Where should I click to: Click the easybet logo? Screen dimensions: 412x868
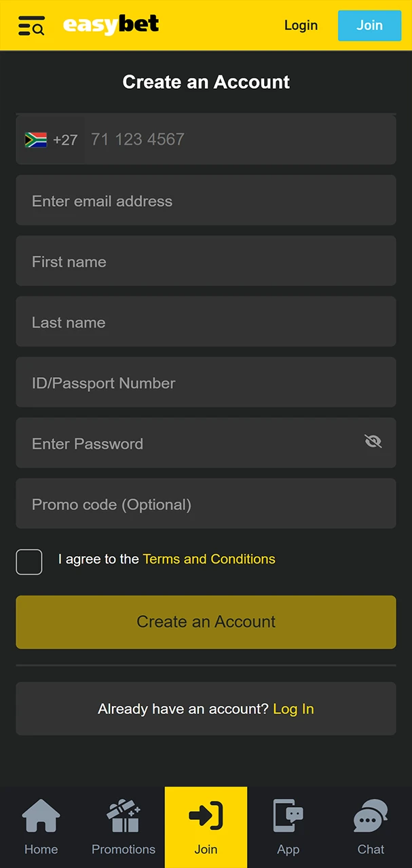[x=111, y=25]
